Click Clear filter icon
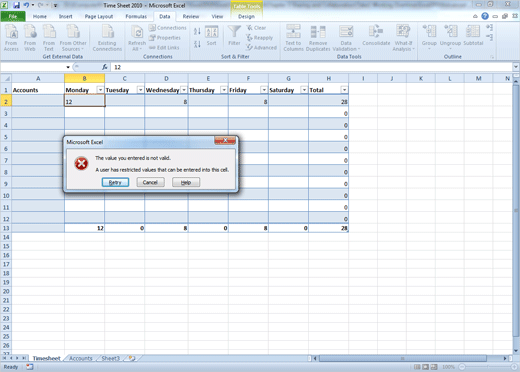This screenshot has height=372, width=520. [256, 28]
